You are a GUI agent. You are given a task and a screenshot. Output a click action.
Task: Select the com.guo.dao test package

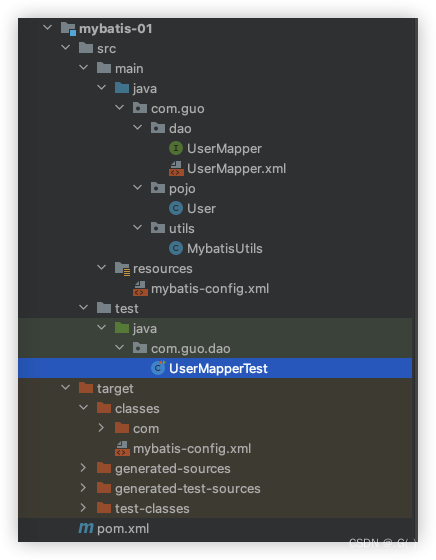tap(191, 349)
